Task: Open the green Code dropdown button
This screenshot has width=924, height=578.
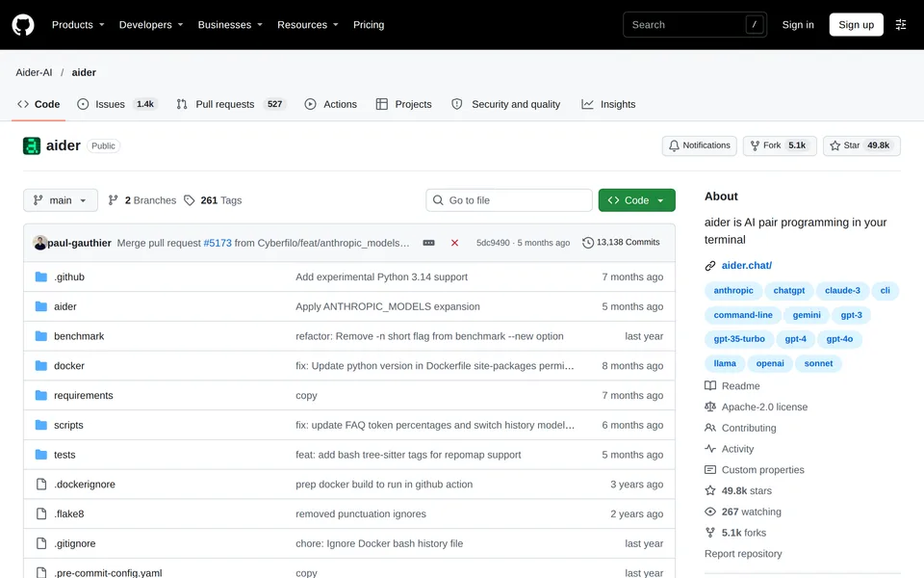Action: coord(636,200)
